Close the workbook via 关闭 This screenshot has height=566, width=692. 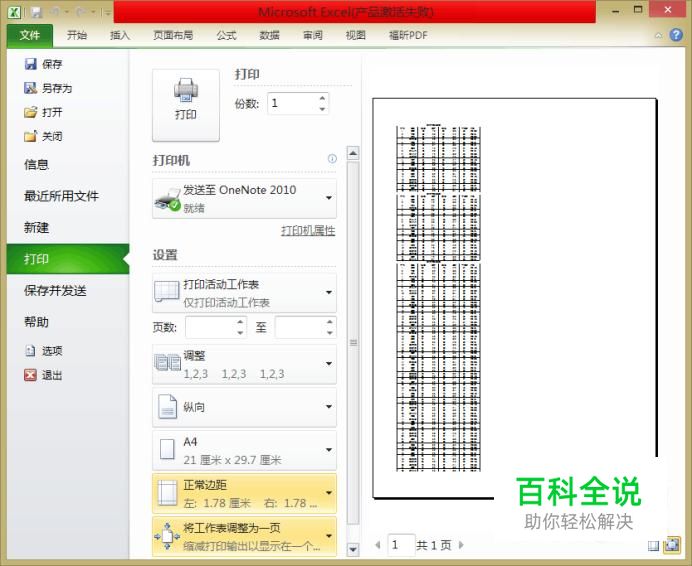[x=43, y=136]
